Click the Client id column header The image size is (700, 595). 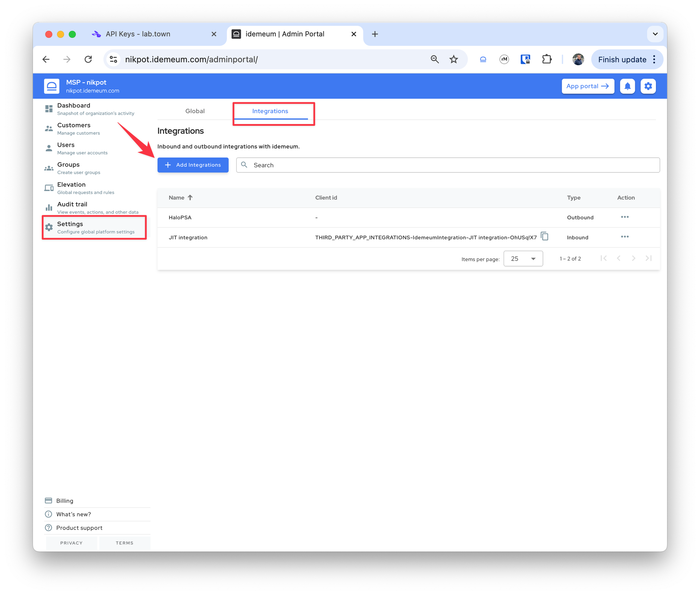(x=326, y=198)
